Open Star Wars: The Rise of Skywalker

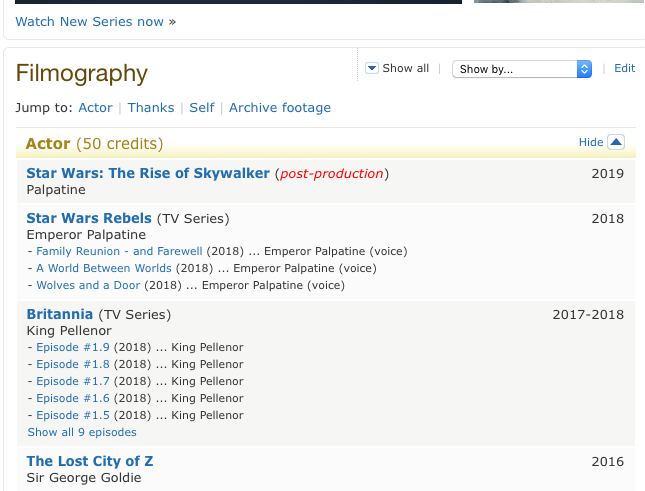click(148, 174)
